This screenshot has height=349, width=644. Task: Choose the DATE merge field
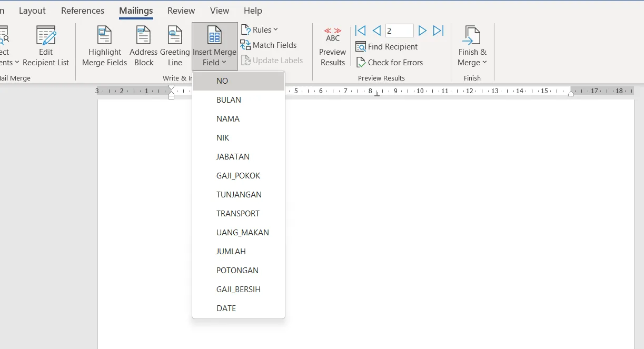click(239, 308)
